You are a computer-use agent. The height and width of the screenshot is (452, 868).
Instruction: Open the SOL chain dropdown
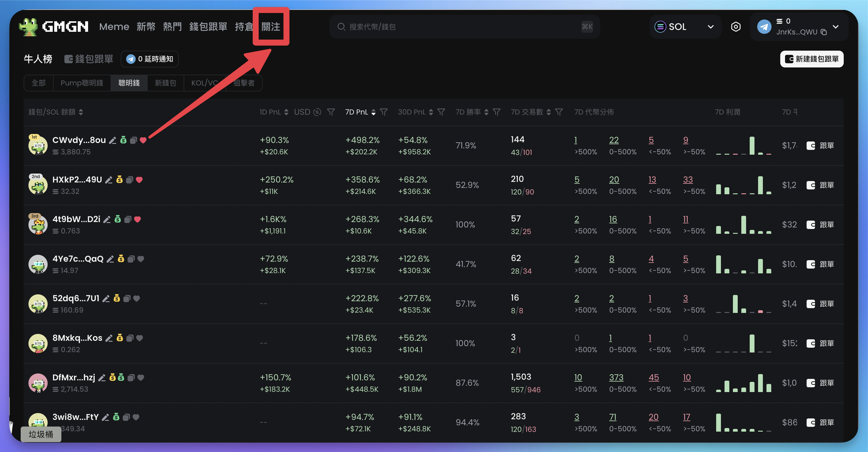coord(685,27)
